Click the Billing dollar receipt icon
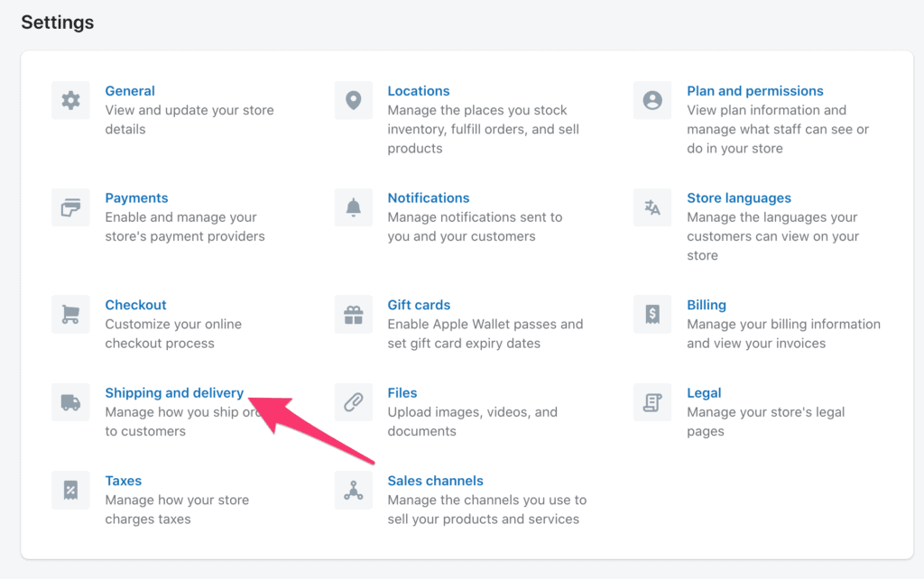Image resolution: width=924 pixels, height=579 pixels. (651, 314)
